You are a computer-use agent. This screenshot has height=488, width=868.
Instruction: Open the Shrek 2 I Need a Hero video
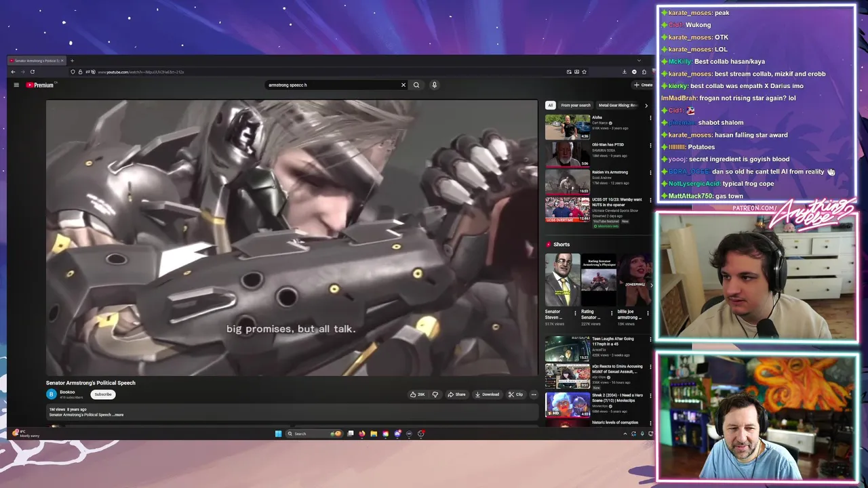[568, 405]
